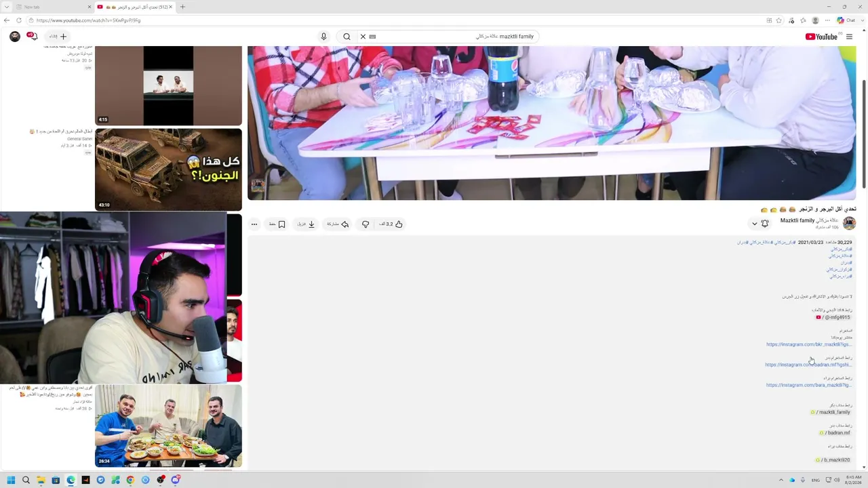Open the badran.mf Snapchat link
This screenshot has height=488, width=868.
[835, 432]
